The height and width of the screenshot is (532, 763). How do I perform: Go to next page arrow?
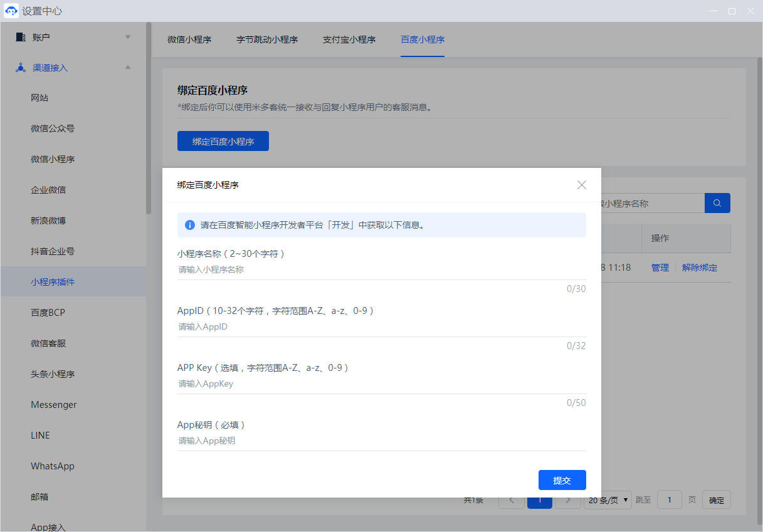point(567,500)
